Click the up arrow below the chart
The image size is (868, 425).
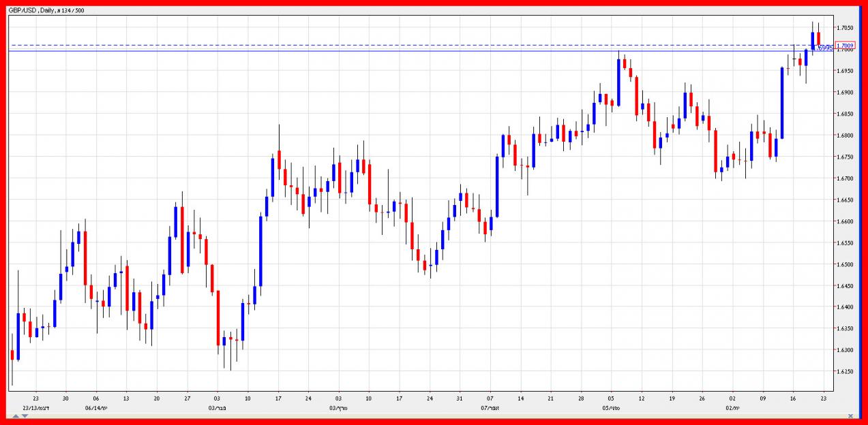pos(15,415)
